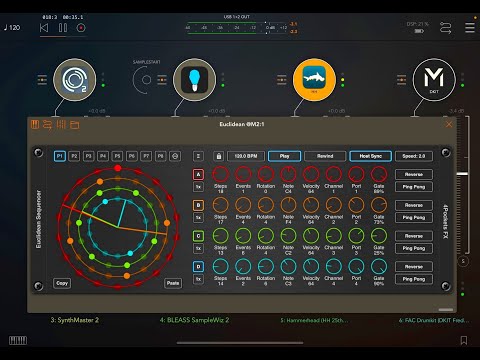Select pattern P8 tab
The height and width of the screenshot is (360, 480).
tap(160, 156)
